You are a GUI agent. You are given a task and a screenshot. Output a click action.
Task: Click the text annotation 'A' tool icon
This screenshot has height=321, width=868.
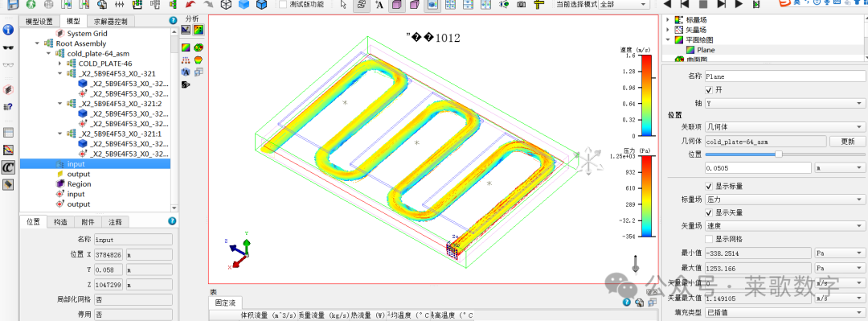379,5
